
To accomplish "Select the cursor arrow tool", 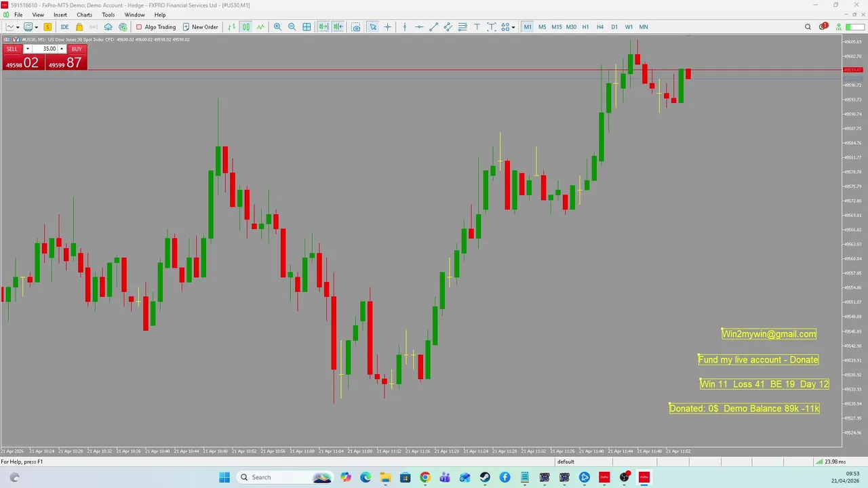I will (373, 27).
